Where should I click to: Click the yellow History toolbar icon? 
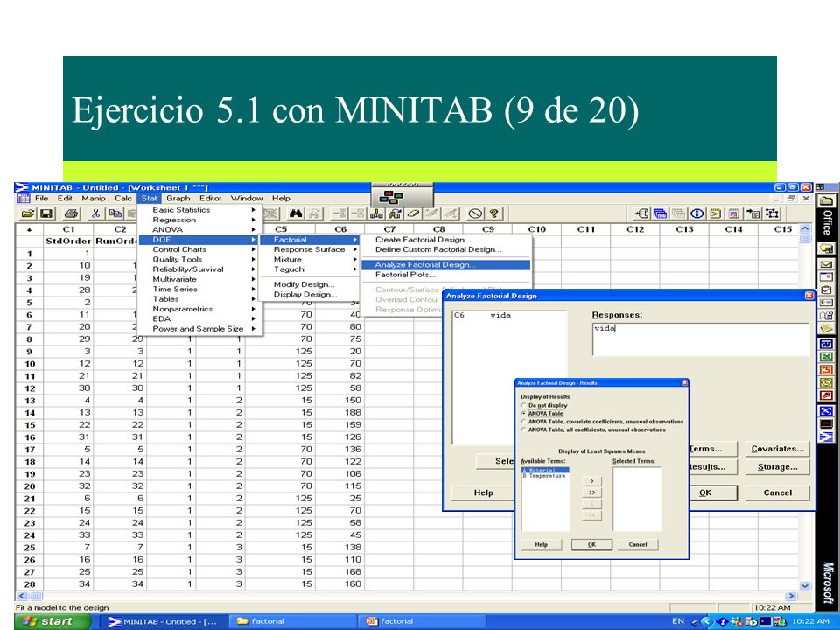(x=715, y=213)
